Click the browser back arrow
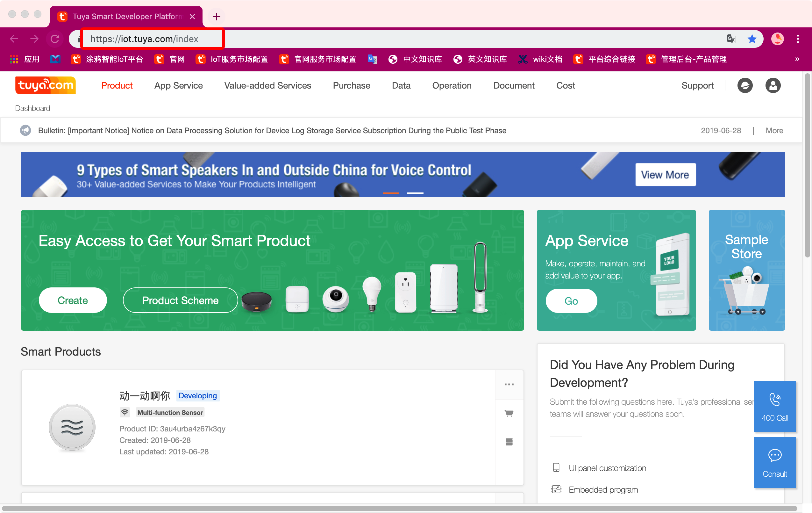The height and width of the screenshot is (513, 812). click(x=14, y=39)
